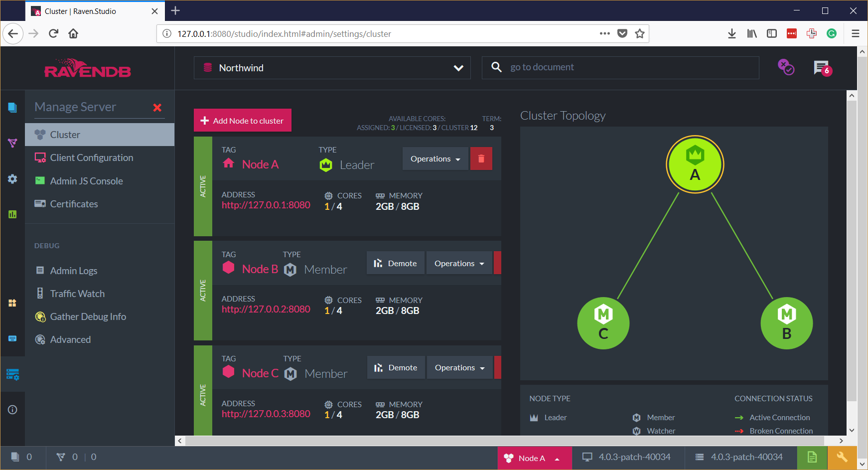Viewport: 868px width, 470px height.
Task: Select member node C in topology graph
Action: [x=603, y=323]
